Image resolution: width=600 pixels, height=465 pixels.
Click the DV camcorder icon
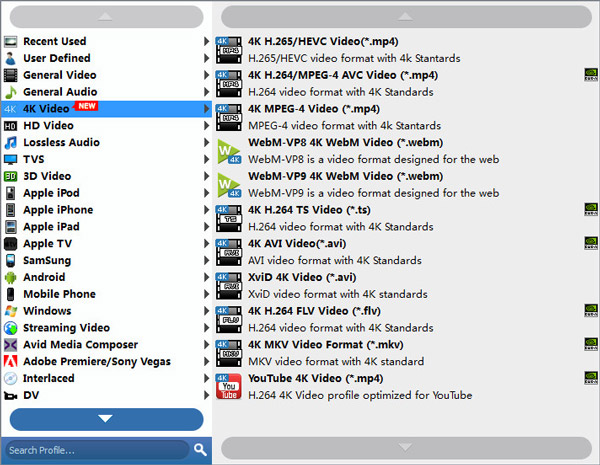tap(10, 395)
